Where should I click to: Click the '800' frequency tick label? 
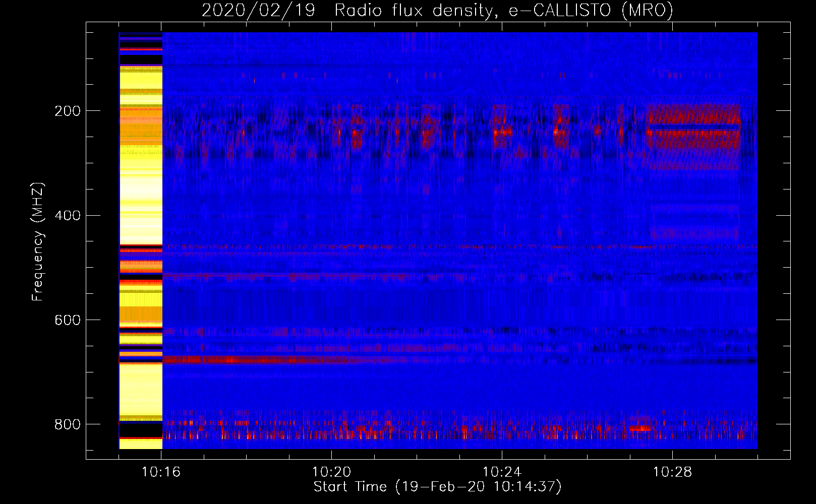point(68,424)
